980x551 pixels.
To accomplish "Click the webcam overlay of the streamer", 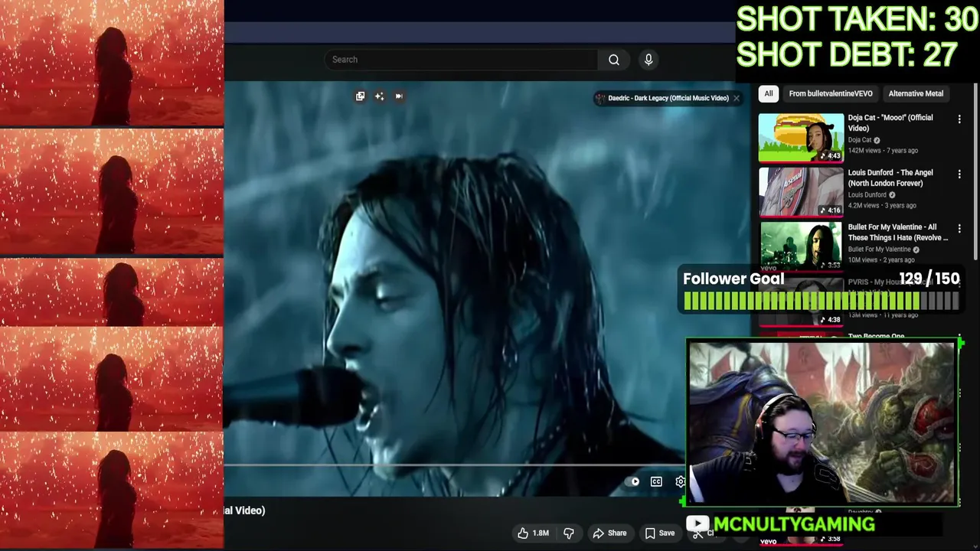I will 822,422.
